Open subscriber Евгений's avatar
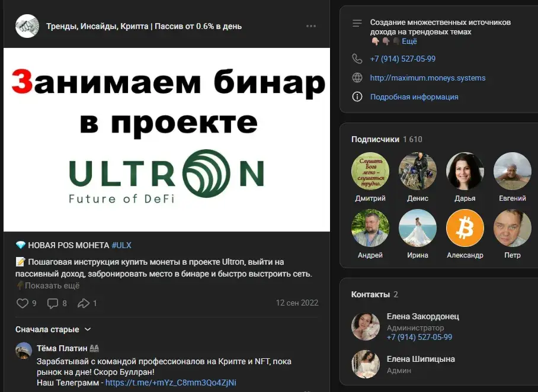 point(513,171)
